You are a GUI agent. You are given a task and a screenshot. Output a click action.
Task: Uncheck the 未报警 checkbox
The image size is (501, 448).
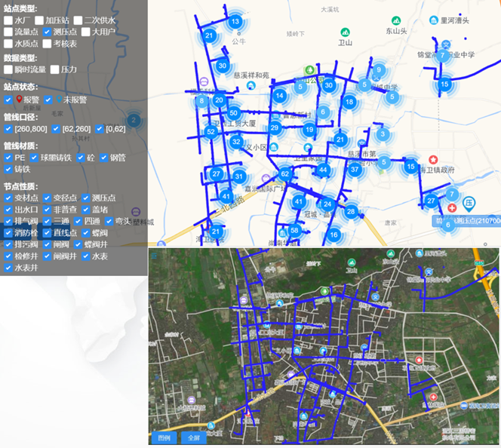[48, 100]
